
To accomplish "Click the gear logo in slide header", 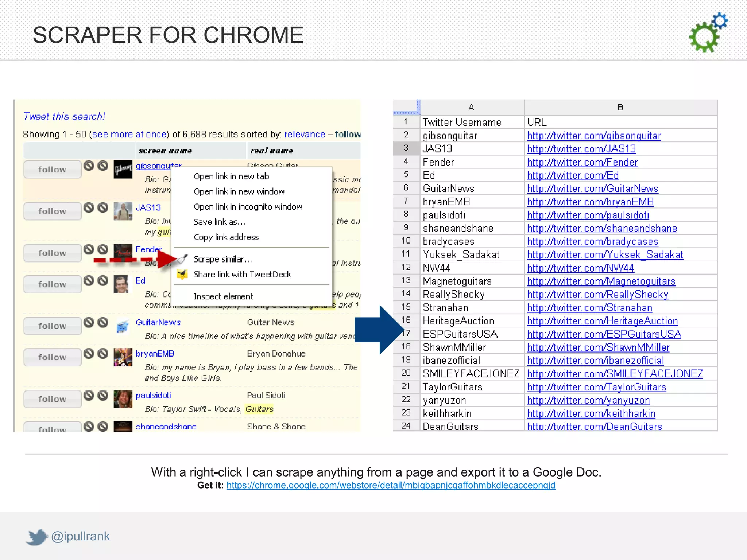I will (708, 32).
